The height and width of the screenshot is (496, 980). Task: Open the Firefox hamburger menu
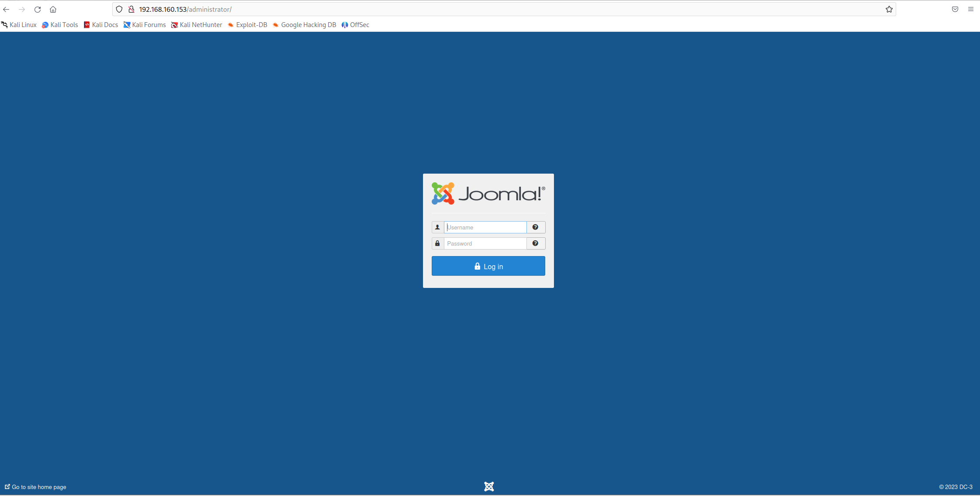(x=970, y=9)
